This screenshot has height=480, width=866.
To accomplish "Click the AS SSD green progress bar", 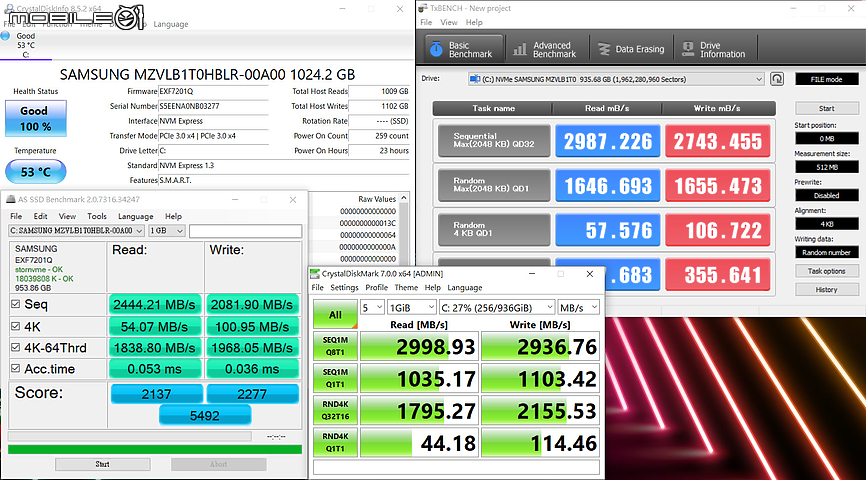I will click(155, 450).
